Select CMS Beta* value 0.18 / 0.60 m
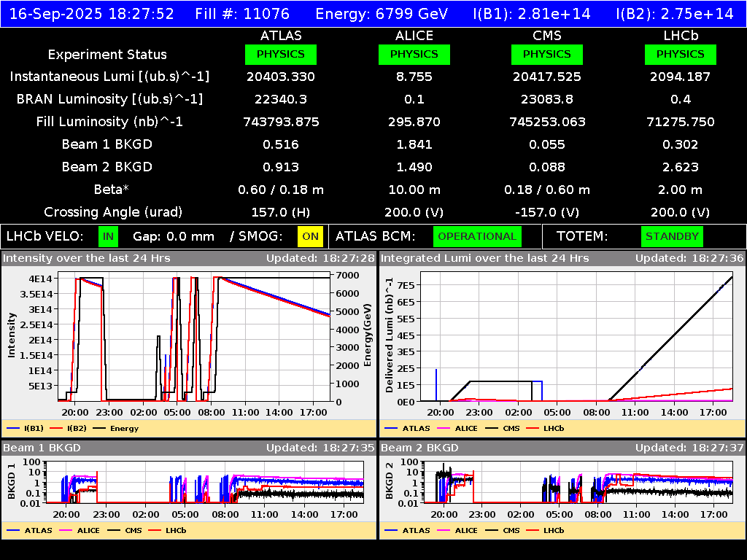 point(547,190)
